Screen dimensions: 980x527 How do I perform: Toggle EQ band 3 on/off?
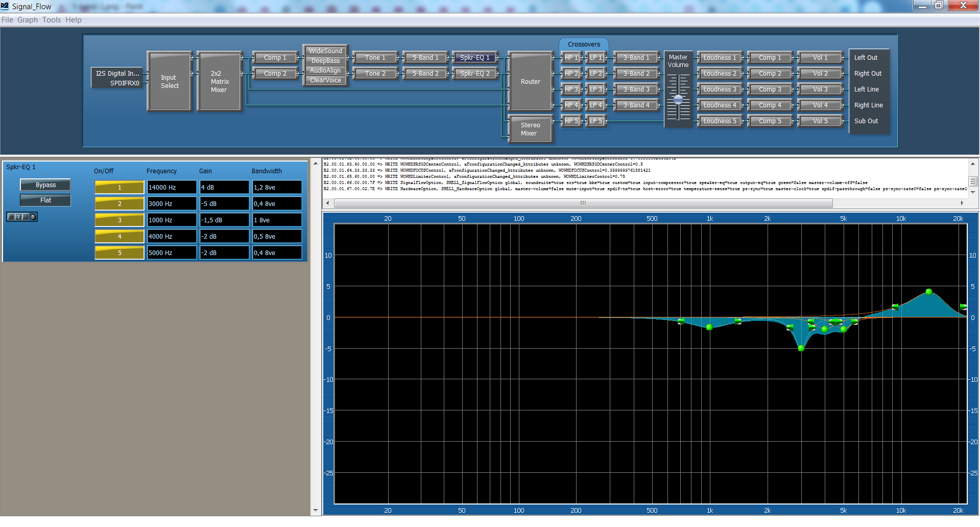(x=119, y=220)
